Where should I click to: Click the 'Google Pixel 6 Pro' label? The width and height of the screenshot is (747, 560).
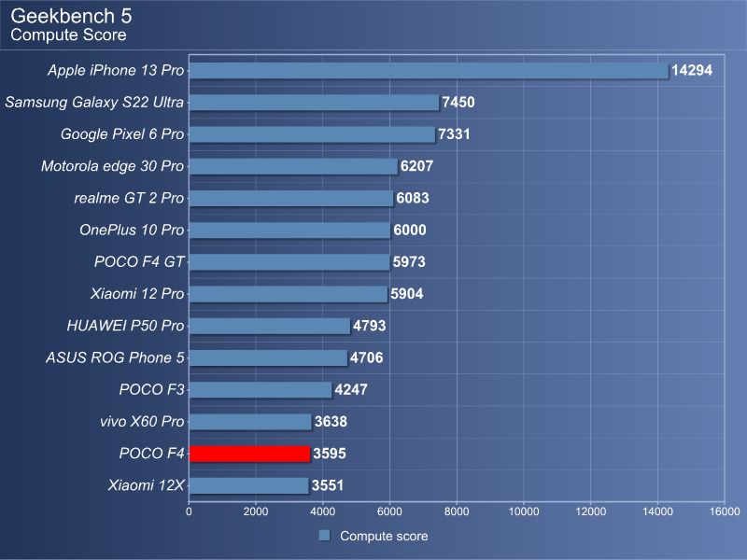click(x=122, y=134)
